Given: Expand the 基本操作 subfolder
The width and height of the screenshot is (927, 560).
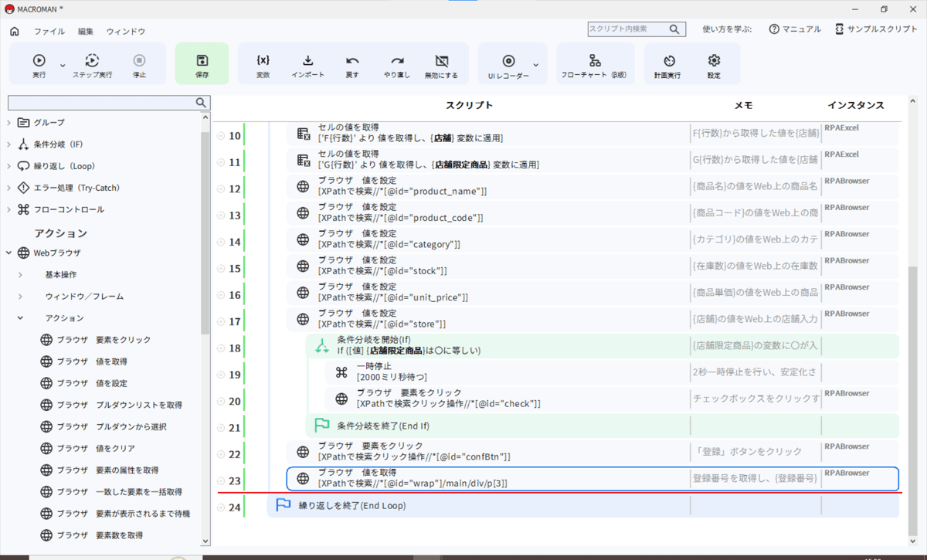Looking at the screenshot, I should 21,274.
